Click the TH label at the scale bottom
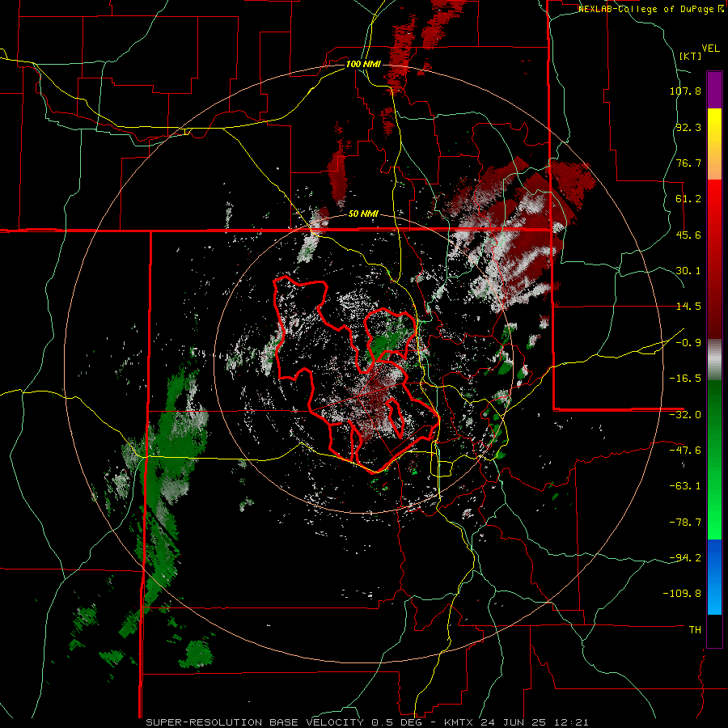The height and width of the screenshot is (728, 728). click(695, 630)
